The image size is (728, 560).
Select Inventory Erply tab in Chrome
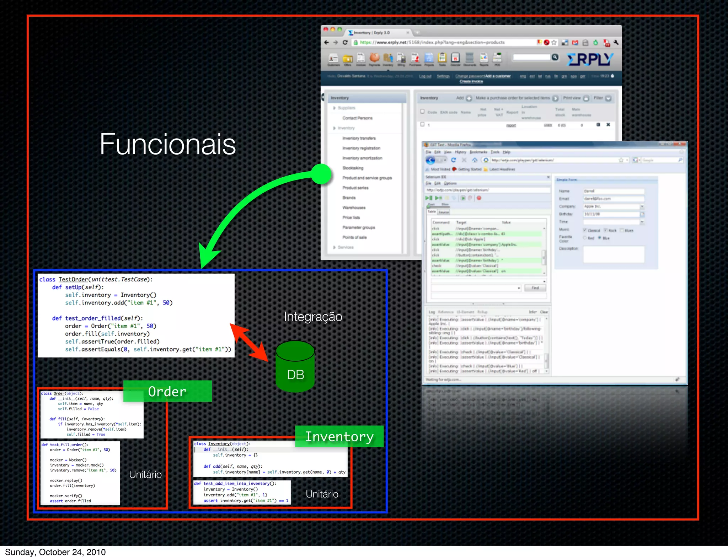378,33
